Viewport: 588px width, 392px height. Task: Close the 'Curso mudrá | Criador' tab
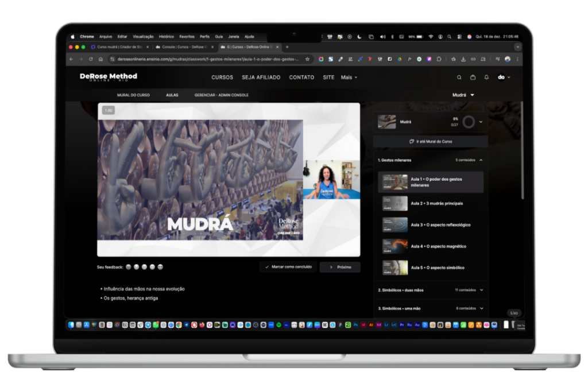(148, 47)
